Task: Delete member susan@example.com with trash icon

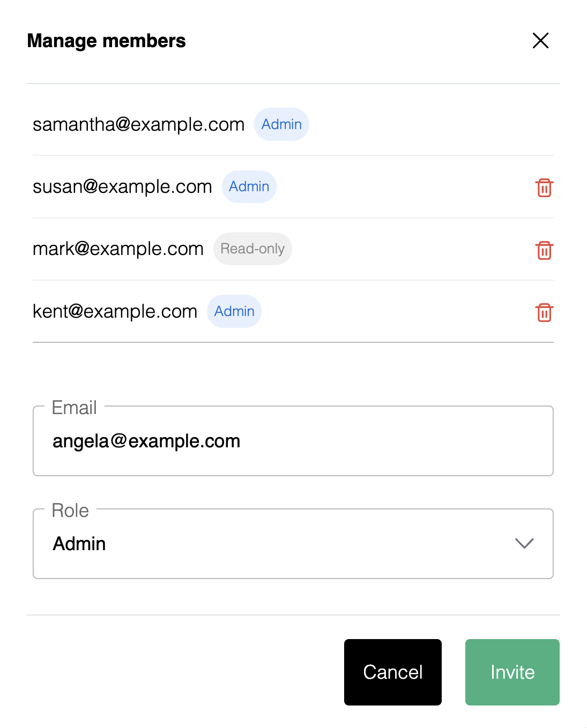Action: pyautogui.click(x=544, y=187)
